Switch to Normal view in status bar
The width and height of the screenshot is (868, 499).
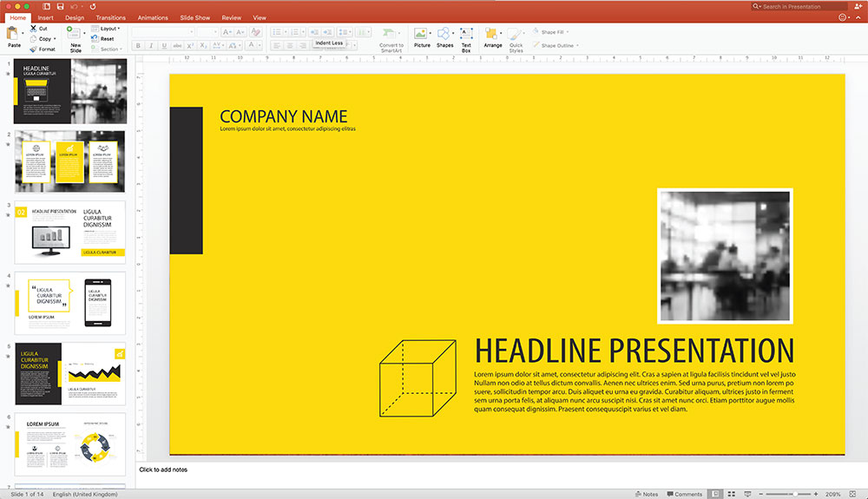715,494
